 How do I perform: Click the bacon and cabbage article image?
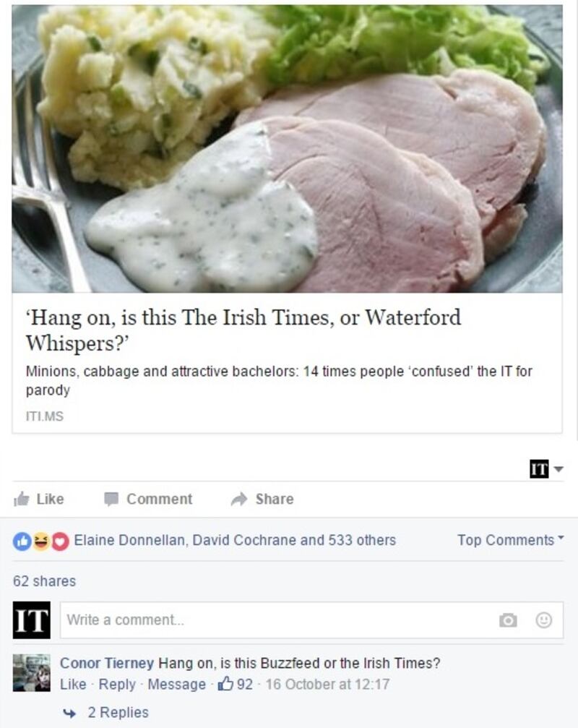point(287,149)
